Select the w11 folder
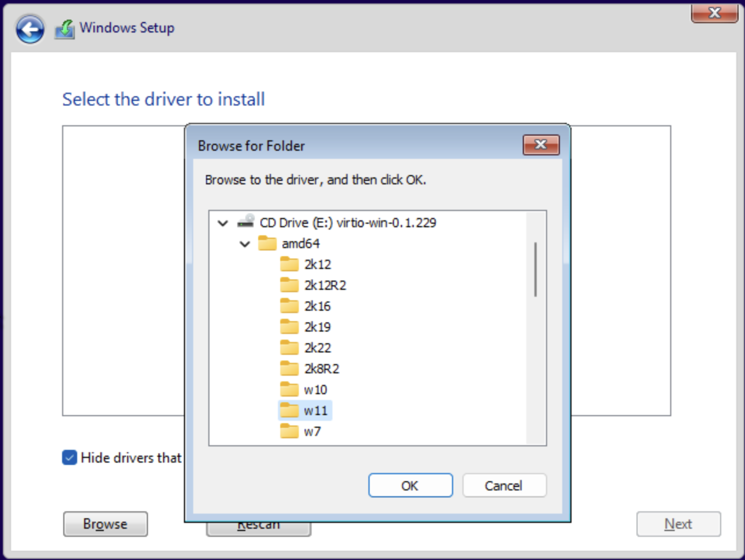 coord(315,410)
